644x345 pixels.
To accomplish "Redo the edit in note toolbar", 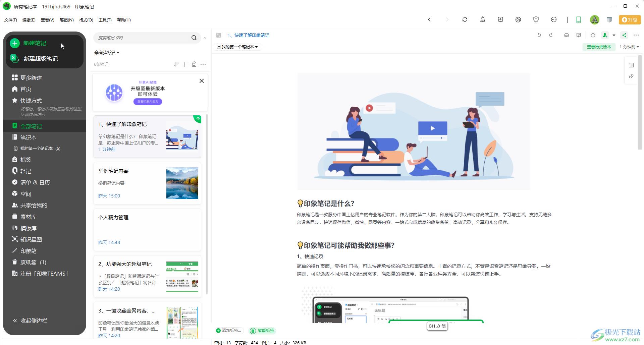I will [550, 35].
